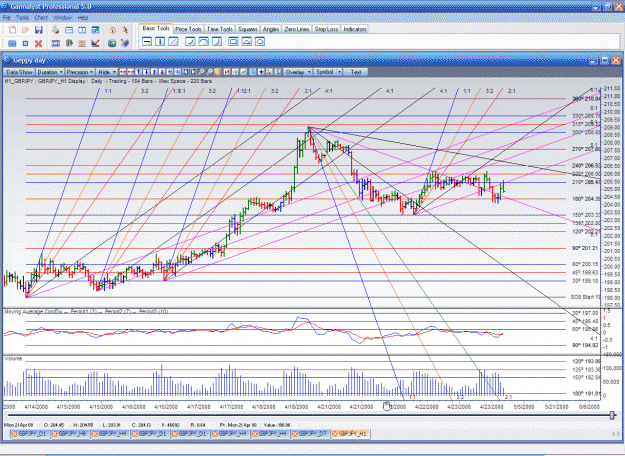Image resolution: width=625 pixels, height=456 pixels.
Task: Click the pointer icon beside padlock
Action: pyautogui.click(x=125, y=30)
